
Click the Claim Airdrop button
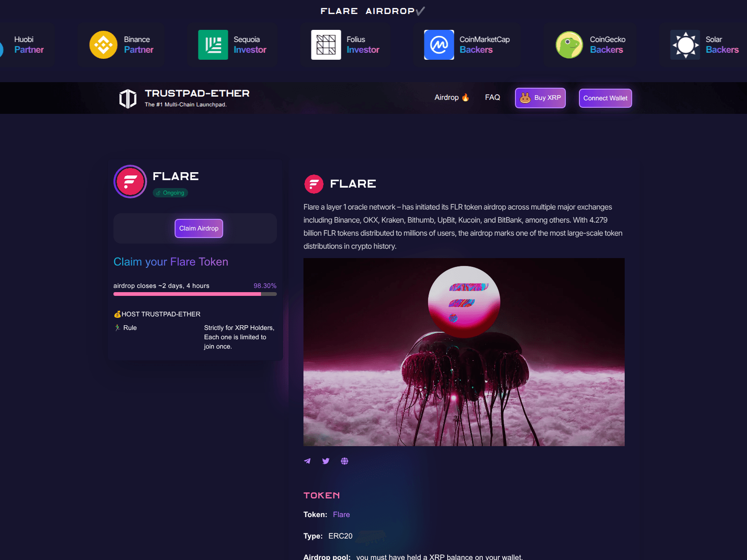pos(199,228)
